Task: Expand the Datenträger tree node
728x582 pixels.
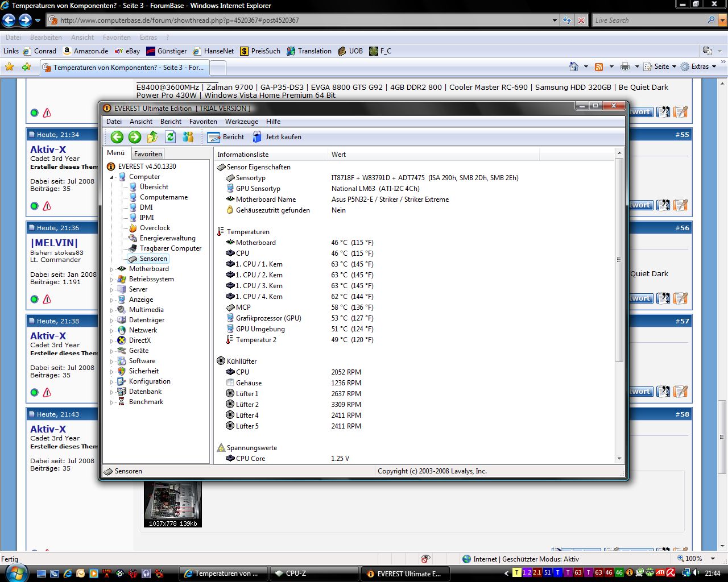Action: click(112, 320)
